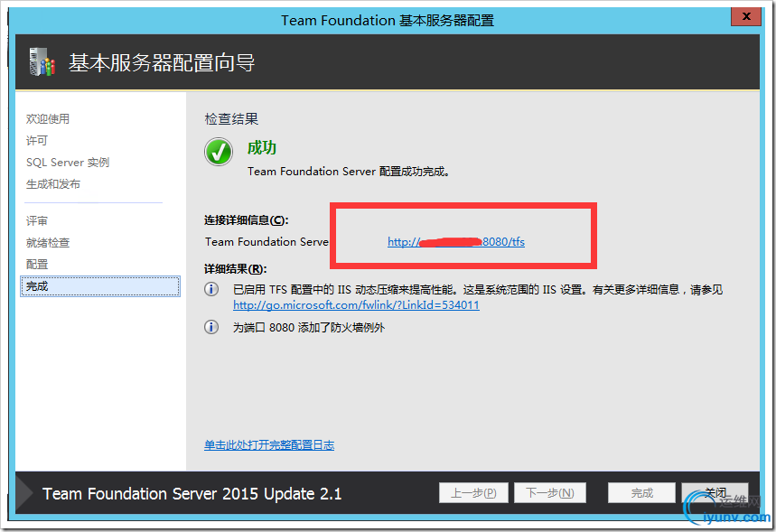The width and height of the screenshot is (776, 532).
Task: Click the 成功 heading text
Action: click(x=262, y=147)
